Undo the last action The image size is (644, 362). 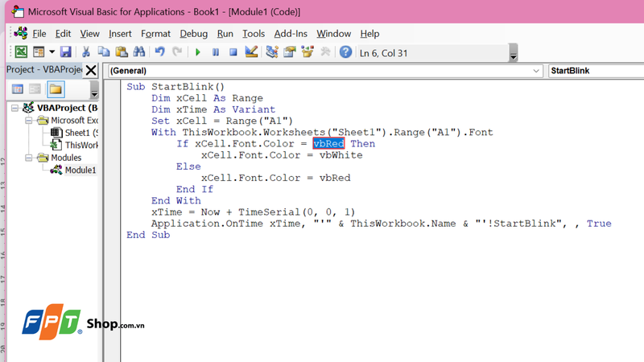tap(159, 52)
